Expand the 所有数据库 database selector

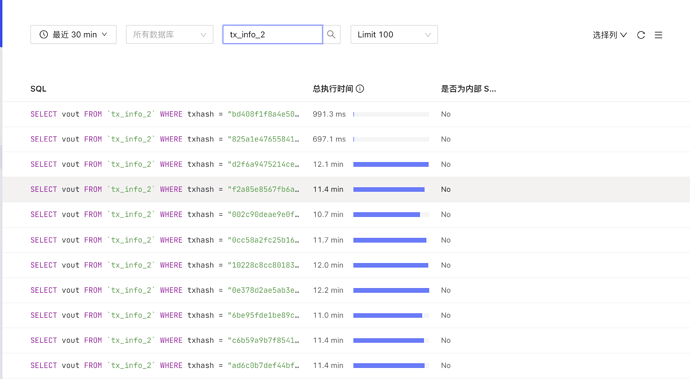coord(170,34)
